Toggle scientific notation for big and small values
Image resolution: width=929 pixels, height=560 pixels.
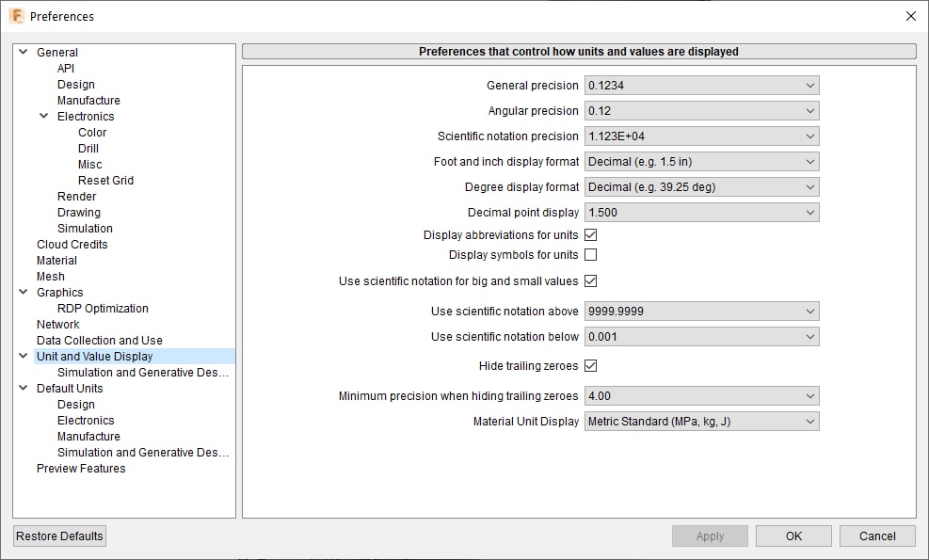tap(591, 280)
